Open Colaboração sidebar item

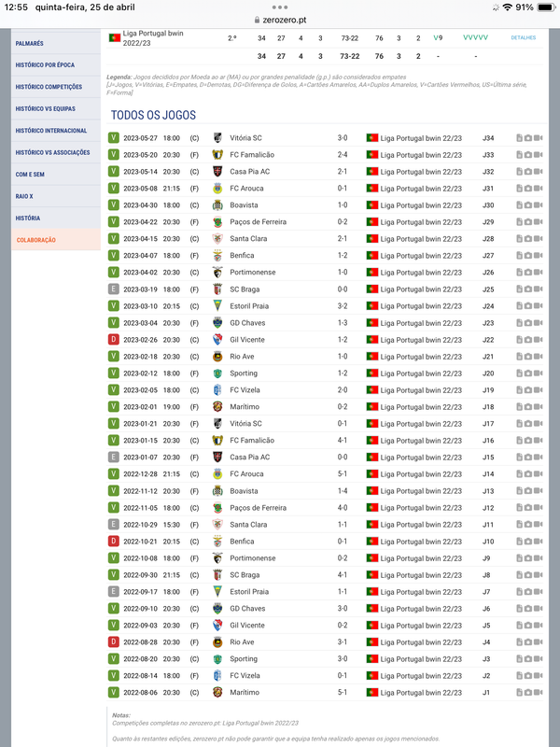tap(56, 240)
